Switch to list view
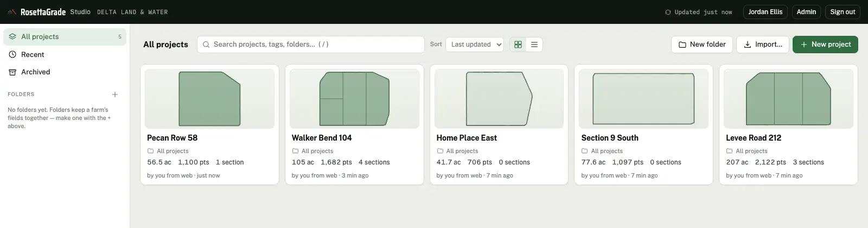This screenshot has height=228, width=868. tap(534, 45)
